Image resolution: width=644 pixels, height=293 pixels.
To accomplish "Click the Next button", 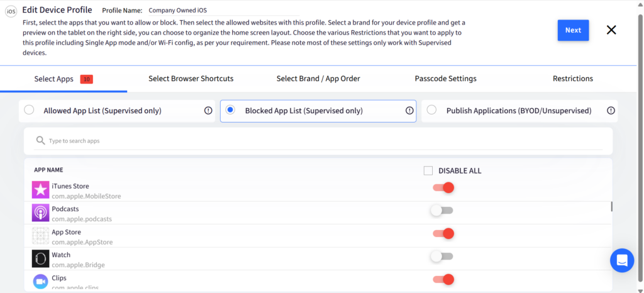I will pyautogui.click(x=573, y=30).
